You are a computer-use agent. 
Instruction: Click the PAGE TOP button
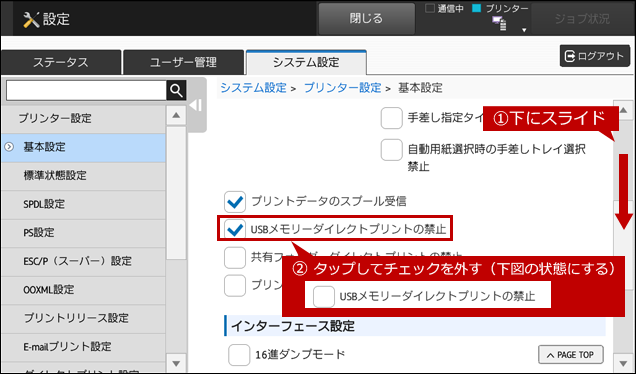571,355
